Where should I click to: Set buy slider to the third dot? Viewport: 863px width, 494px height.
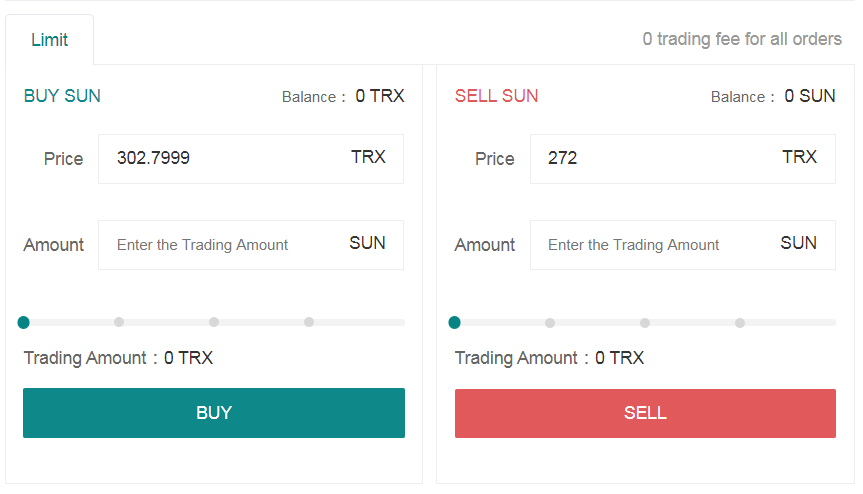click(214, 322)
